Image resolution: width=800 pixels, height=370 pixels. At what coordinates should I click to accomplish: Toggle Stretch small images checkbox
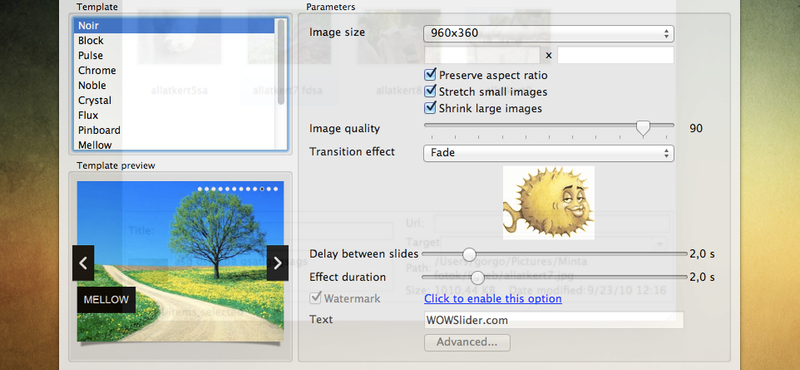pyautogui.click(x=430, y=92)
